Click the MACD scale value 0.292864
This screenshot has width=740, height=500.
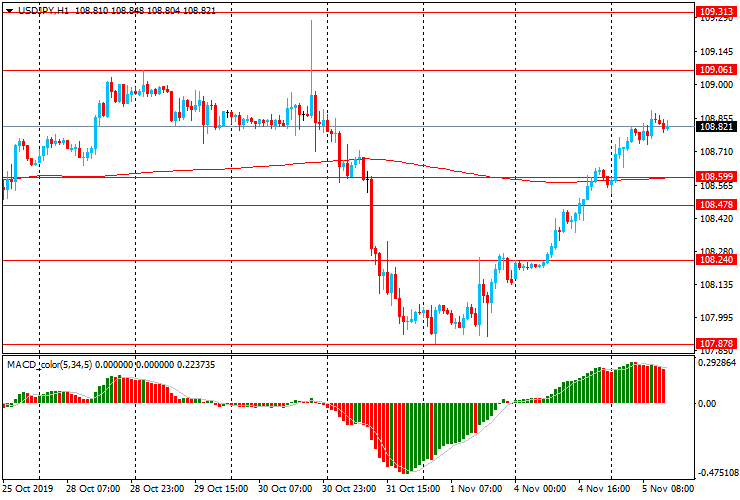coord(717,365)
